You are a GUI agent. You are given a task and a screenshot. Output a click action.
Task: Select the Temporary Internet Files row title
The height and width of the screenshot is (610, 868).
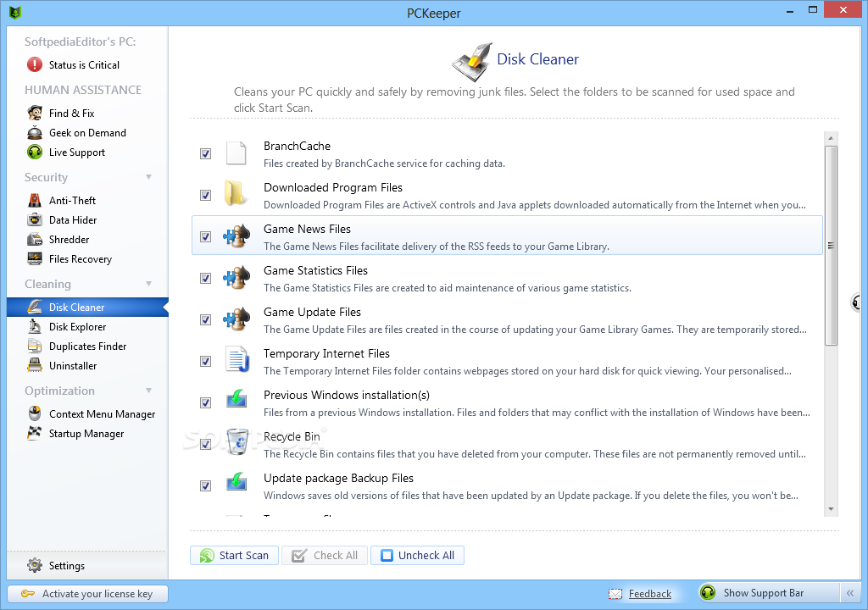(x=326, y=353)
